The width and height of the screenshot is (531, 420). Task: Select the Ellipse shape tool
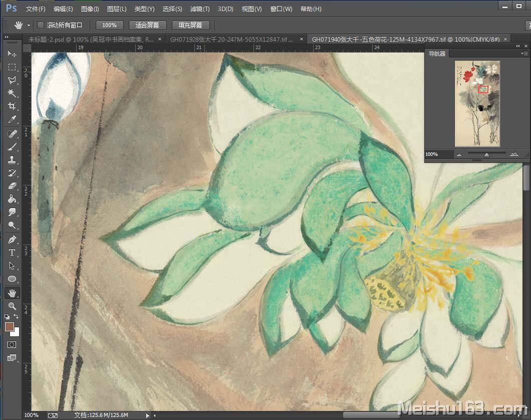[x=12, y=279]
